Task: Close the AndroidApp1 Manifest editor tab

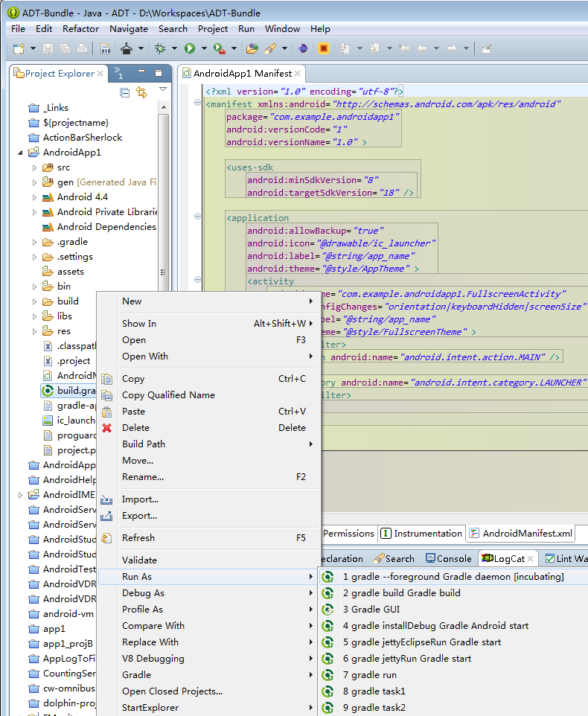Action: 298,74
